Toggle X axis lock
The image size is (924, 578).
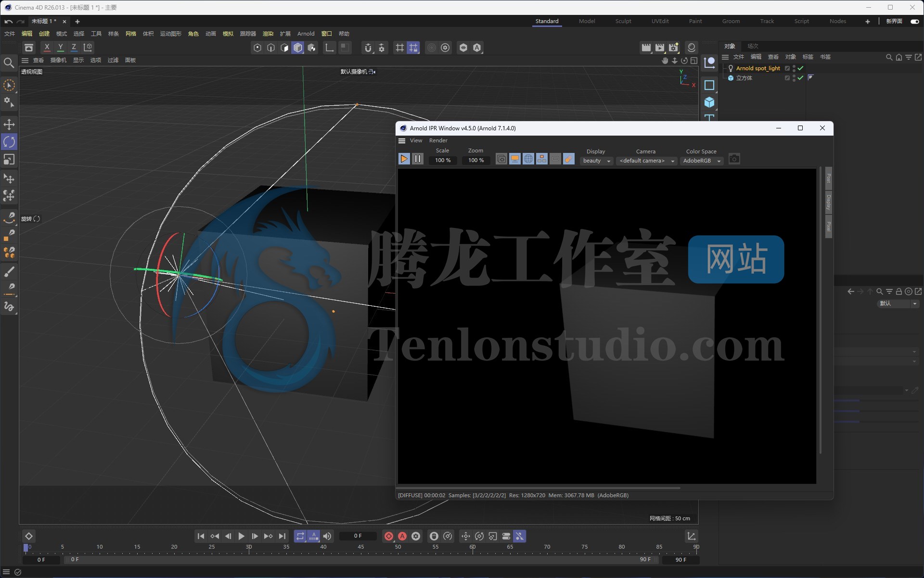coord(47,48)
